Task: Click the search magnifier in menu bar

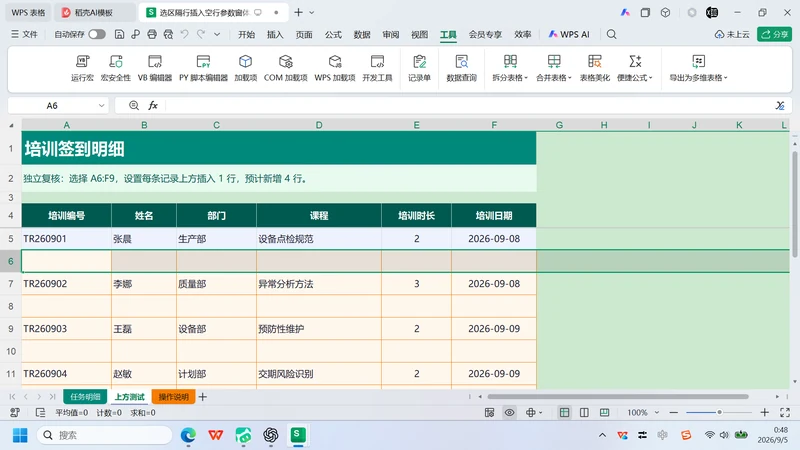Action: click(611, 34)
